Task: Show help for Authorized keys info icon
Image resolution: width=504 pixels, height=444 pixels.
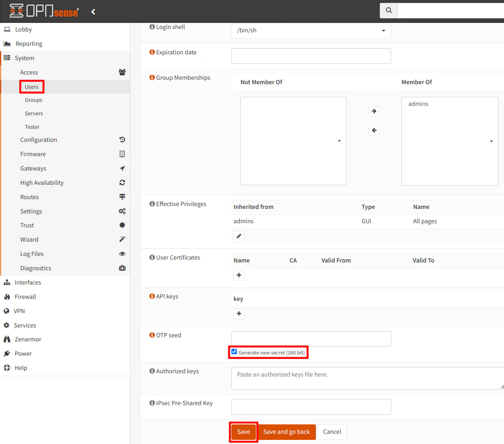Action: (152, 371)
